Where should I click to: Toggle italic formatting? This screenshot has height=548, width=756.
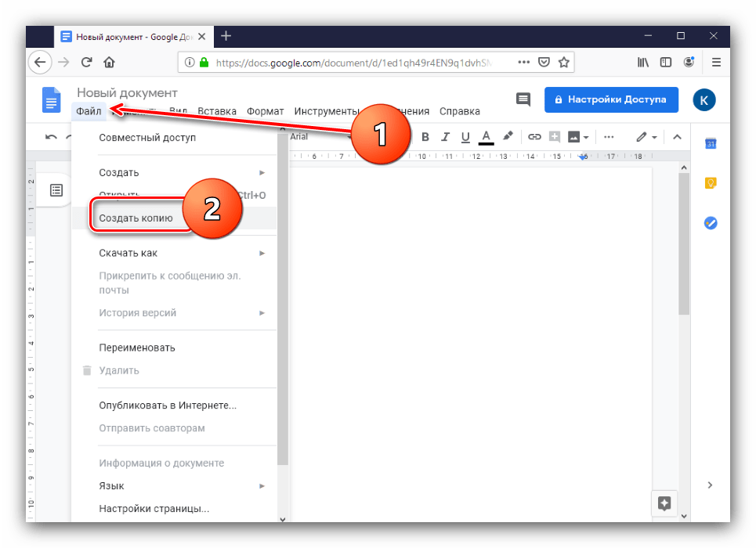[x=446, y=137]
